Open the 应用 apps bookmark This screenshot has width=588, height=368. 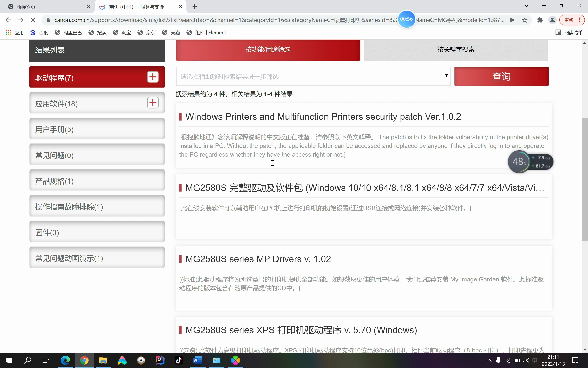click(15, 33)
